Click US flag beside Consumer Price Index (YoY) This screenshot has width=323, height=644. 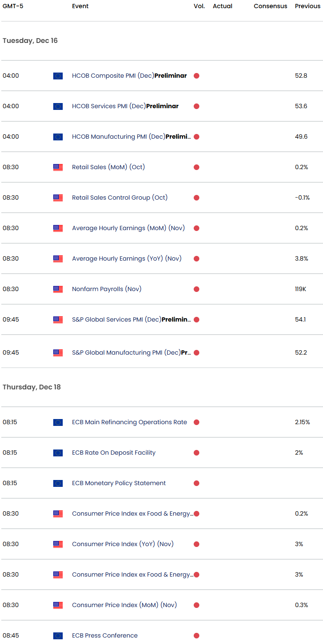58,544
